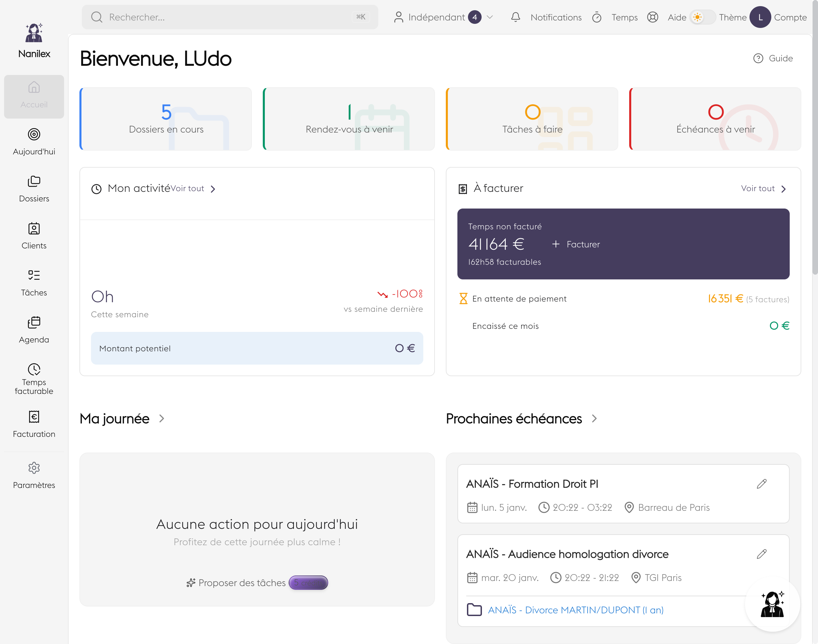Open Paramètres settings gear
Screen dimensions: 818x644
(34, 475)
